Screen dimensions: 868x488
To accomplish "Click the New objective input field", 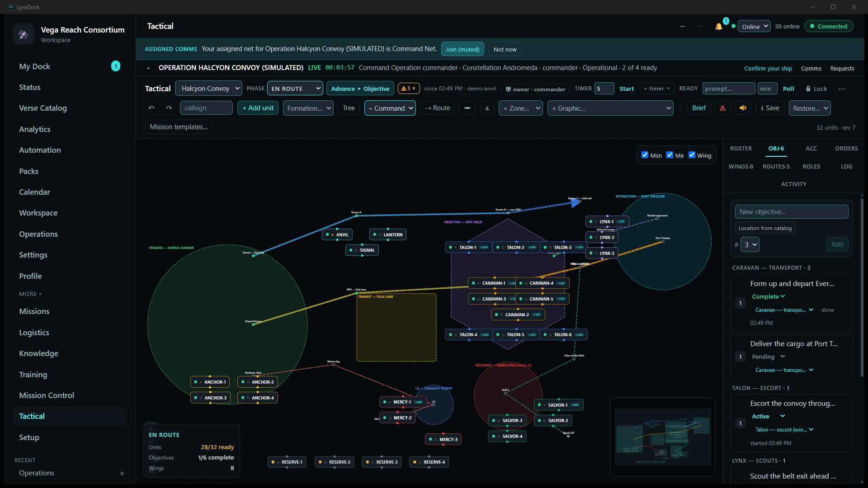I will pyautogui.click(x=792, y=212).
